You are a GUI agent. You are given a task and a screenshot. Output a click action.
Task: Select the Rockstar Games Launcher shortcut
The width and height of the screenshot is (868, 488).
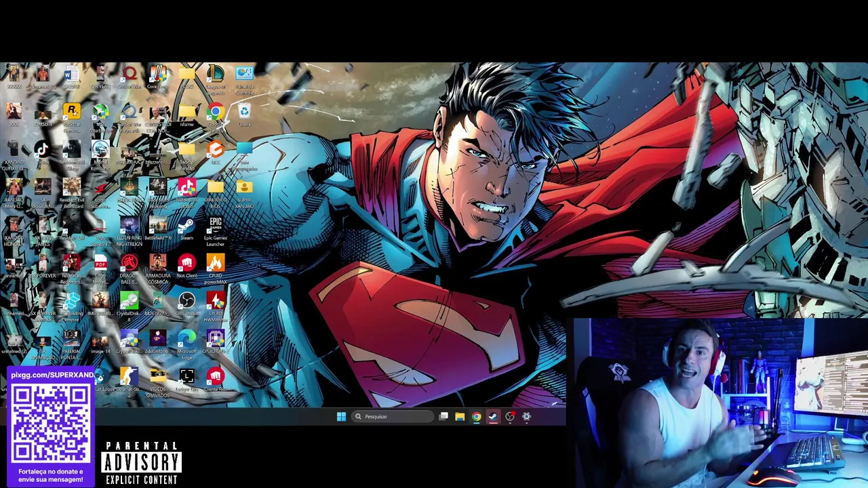pyautogui.click(x=72, y=118)
